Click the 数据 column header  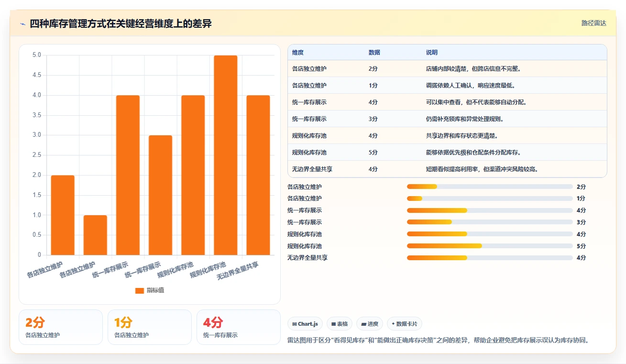point(374,53)
